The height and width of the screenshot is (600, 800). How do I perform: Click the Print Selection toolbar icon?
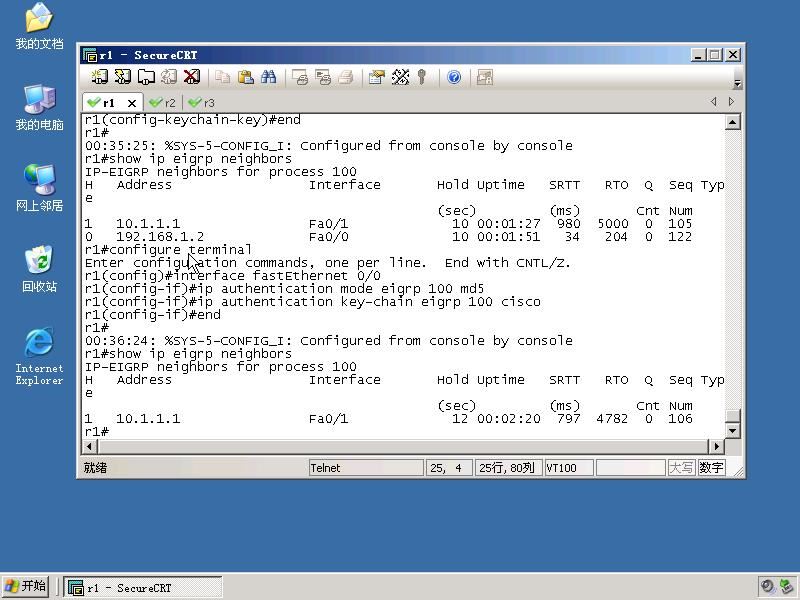pyautogui.click(x=323, y=77)
